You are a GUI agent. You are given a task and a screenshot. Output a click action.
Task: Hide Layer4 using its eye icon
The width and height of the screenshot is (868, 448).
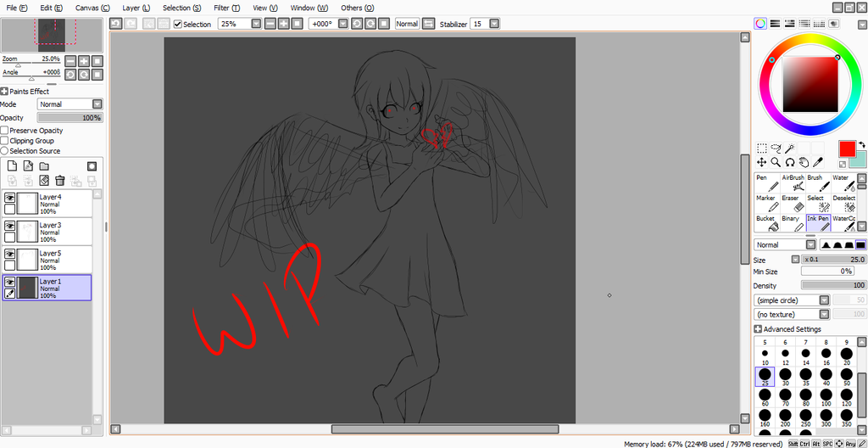click(9, 198)
